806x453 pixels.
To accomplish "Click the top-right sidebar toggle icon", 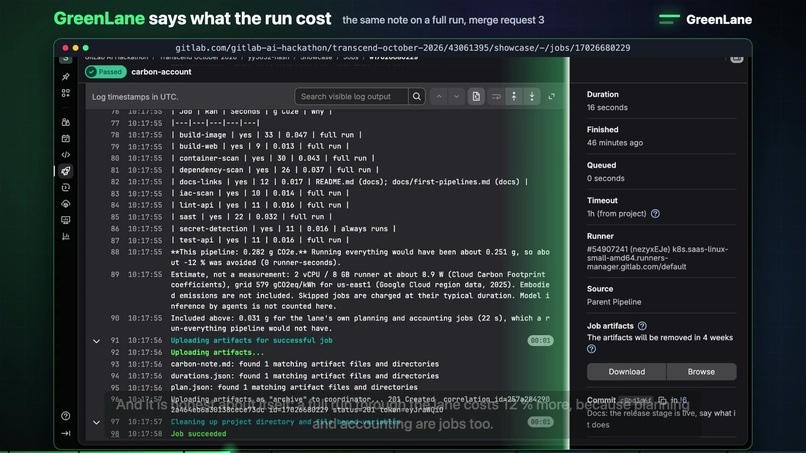I will [x=737, y=58].
